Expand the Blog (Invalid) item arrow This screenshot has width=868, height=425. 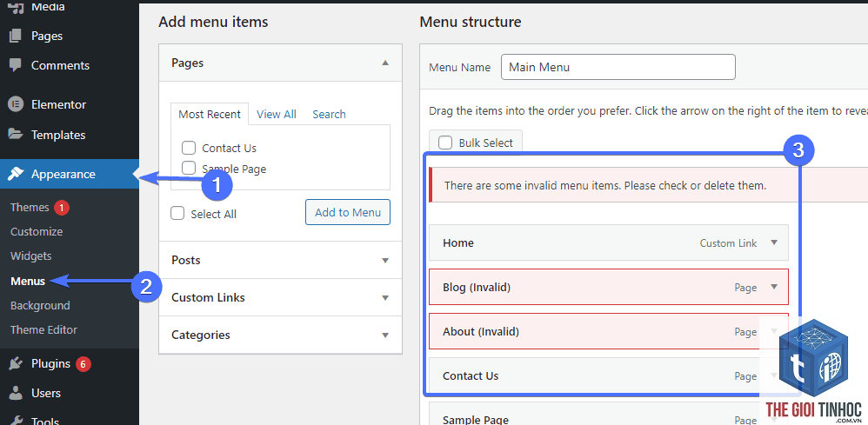(x=774, y=287)
